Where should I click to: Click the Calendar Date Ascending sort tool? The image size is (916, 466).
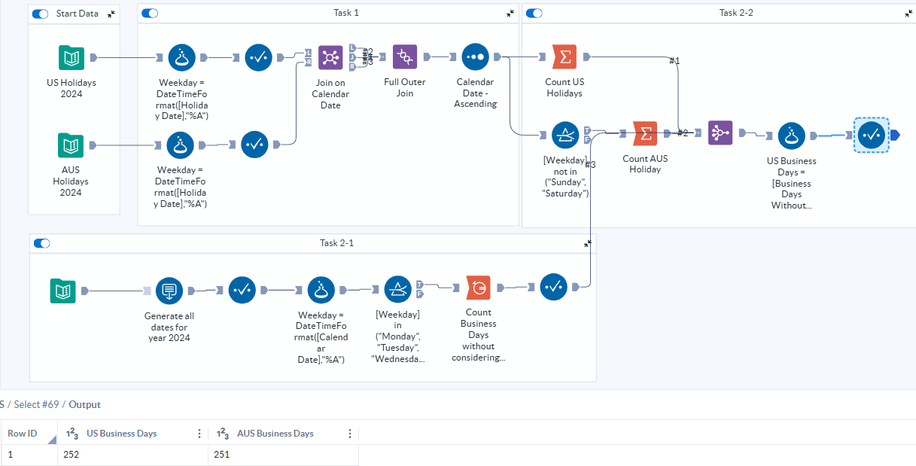click(475, 57)
